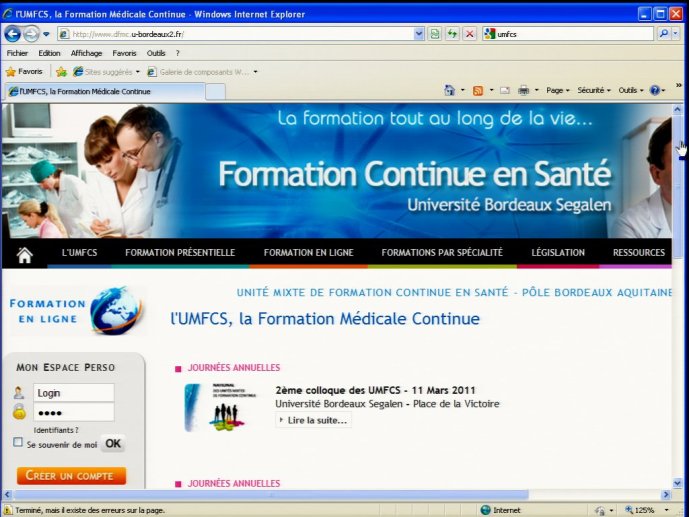Open the Outils command bar menu

[631, 90]
